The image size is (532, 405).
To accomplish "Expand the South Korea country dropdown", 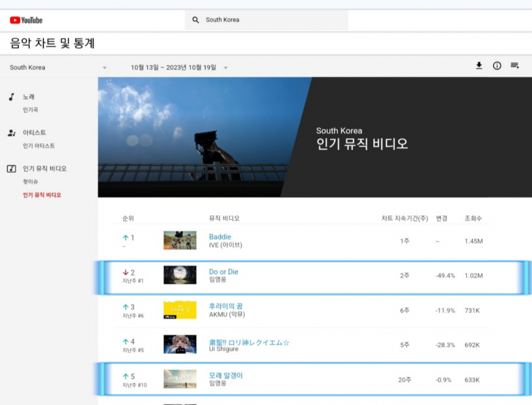I will click(x=104, y=68).
